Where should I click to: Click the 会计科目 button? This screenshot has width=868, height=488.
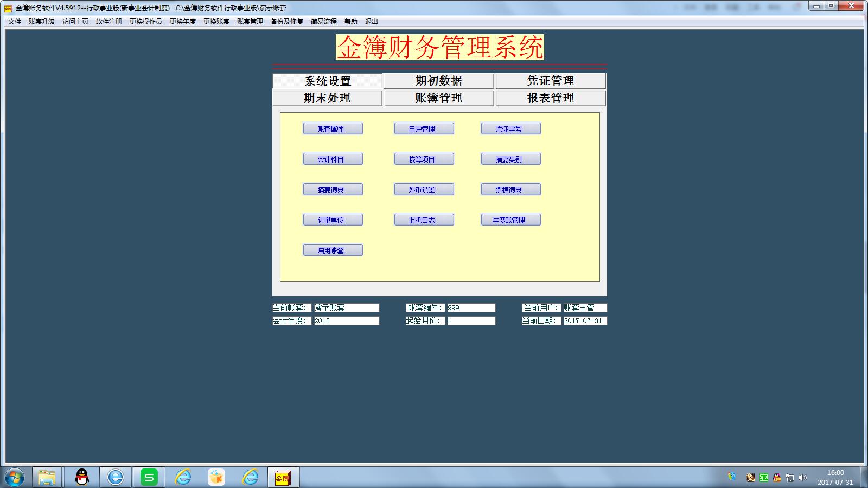coord(333,159)
